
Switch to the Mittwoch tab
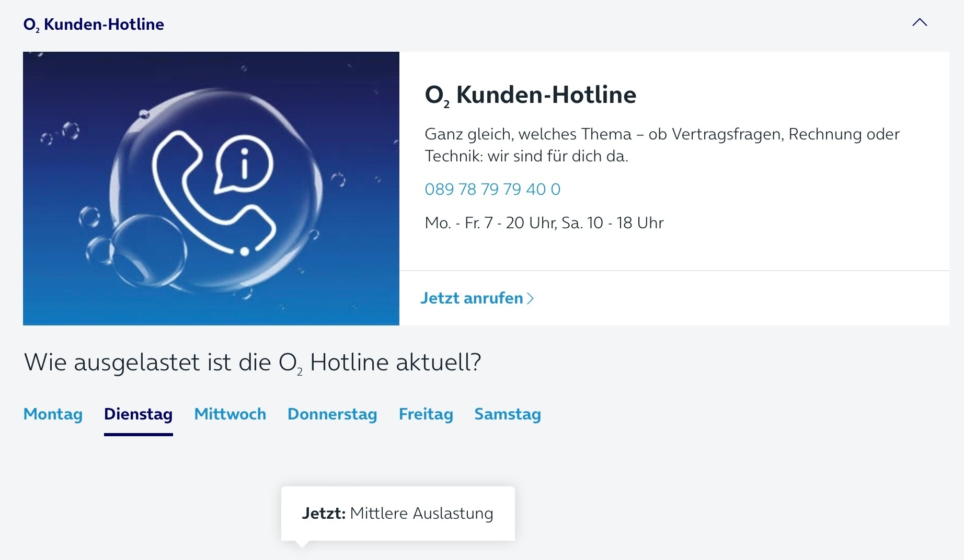click(230, 414)
